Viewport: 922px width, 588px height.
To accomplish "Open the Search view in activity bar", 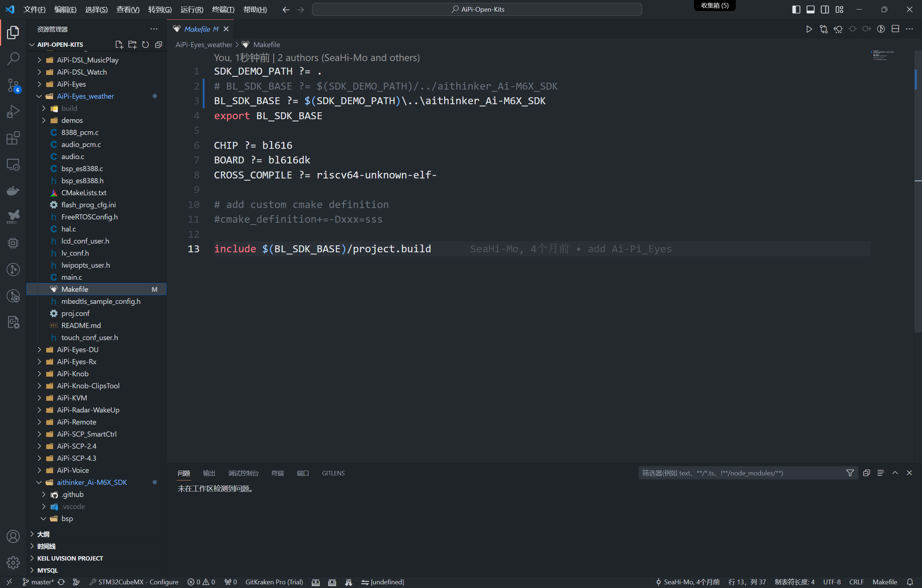I will [x=13, y=59].
